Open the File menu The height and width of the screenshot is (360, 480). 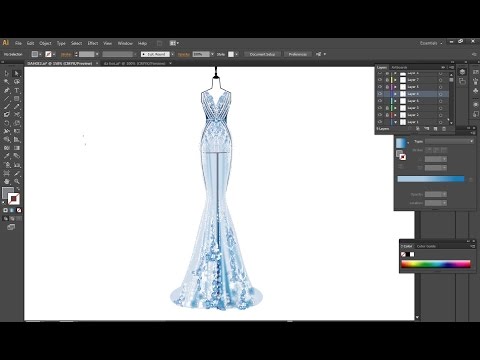click(x=18, y=43)
